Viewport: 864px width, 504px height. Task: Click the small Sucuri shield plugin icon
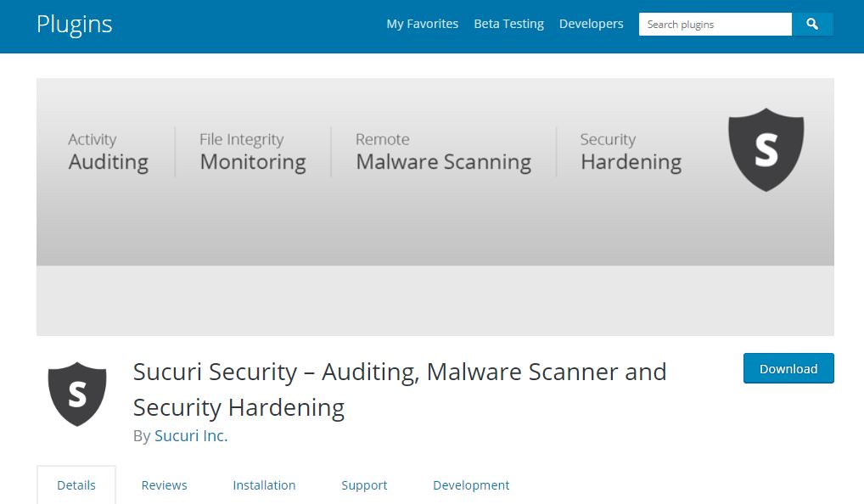(x=77, y=394)
